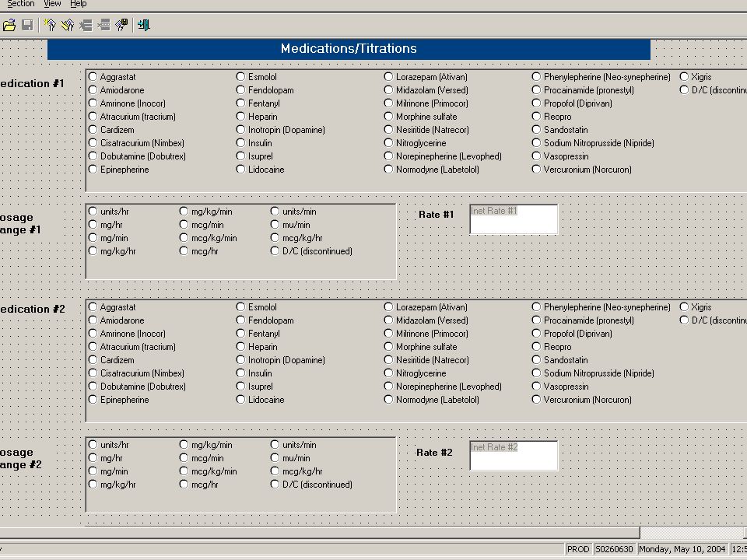Screen dimensions: 747x560
Task: Choose Heparin under Medication #1
Action: click(x=240, y=117)
